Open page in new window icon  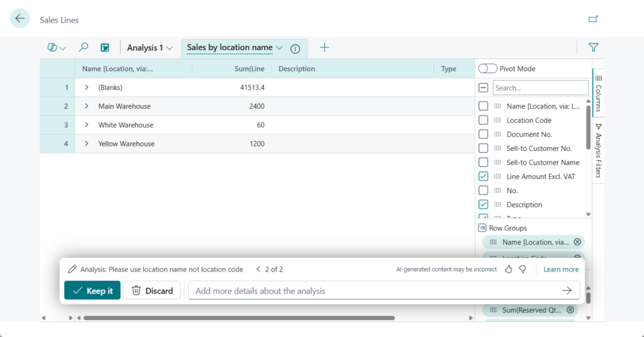point(592,19)
